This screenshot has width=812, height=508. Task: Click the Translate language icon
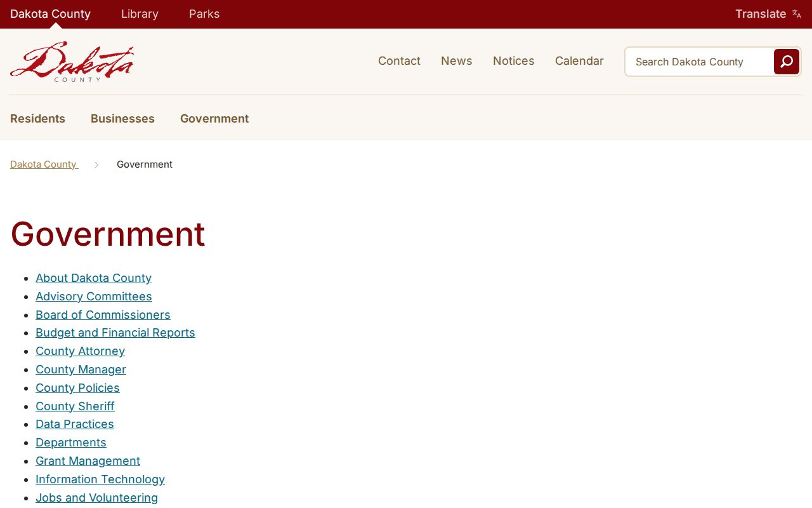tap(797, 14)
